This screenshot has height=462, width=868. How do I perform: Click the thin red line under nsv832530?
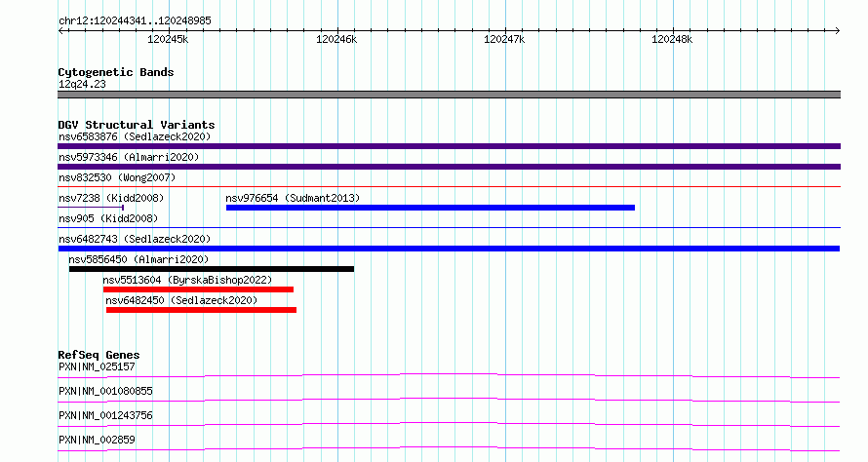[x=449, y=187]
